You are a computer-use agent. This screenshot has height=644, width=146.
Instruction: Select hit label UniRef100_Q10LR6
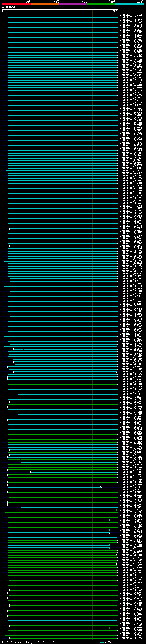click(x=131, y=75)
